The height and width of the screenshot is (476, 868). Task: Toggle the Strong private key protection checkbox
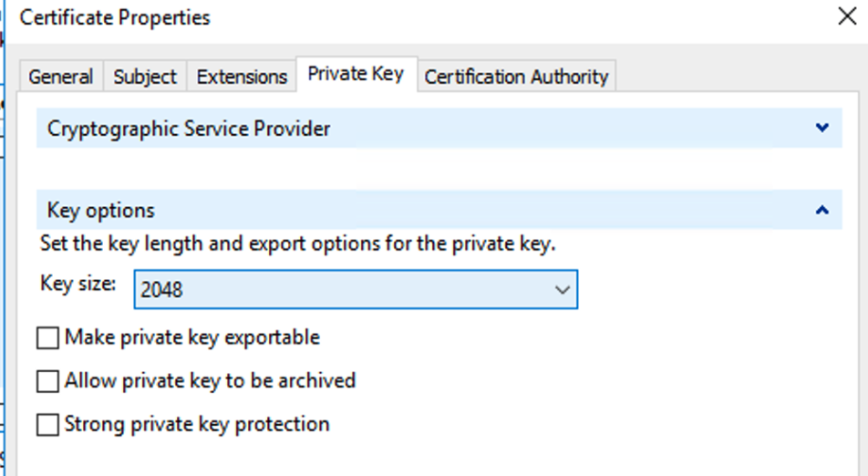(47, 424)
